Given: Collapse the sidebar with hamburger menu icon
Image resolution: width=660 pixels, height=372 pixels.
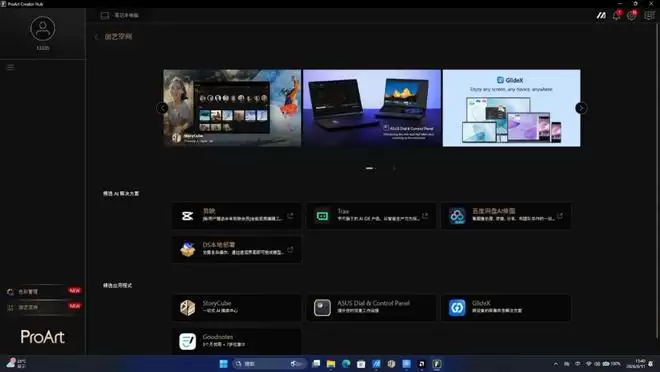Looking at the screenshot, I should click(11, 67).
